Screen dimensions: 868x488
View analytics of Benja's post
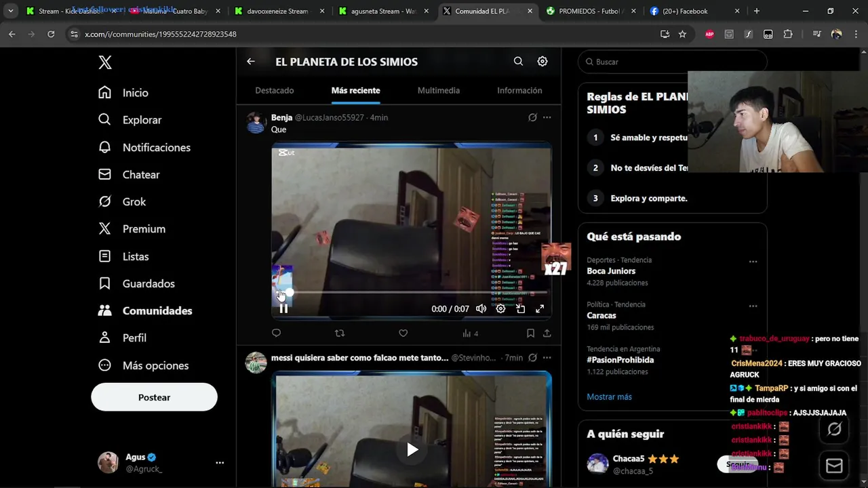470,333
